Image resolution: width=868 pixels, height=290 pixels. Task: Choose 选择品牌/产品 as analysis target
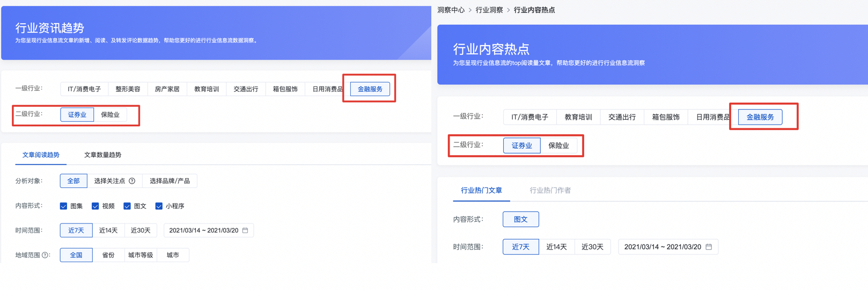coord(170,181)
